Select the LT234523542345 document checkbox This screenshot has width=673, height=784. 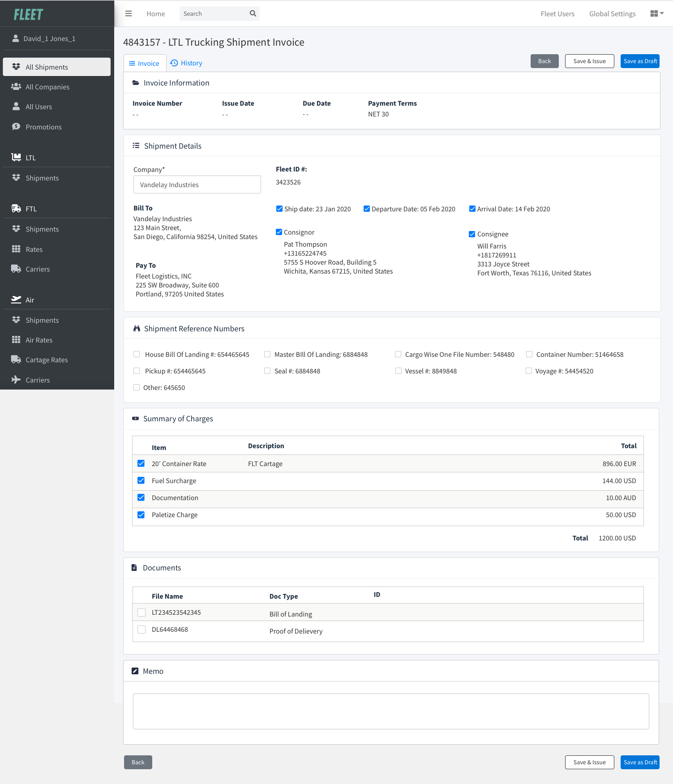pyautogui.click(x=141, y=613)
